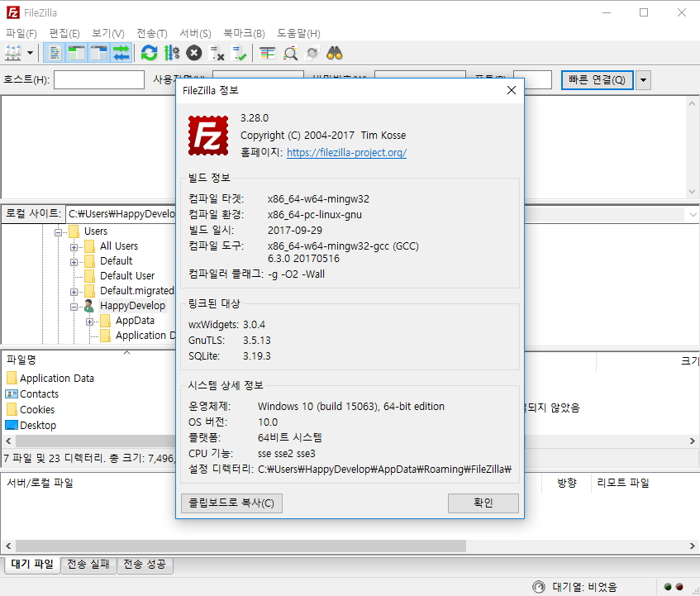Collapse the HappyDevelop tree node
The image size is (700, 596).
pyautogui.click(x=74, y=307)
